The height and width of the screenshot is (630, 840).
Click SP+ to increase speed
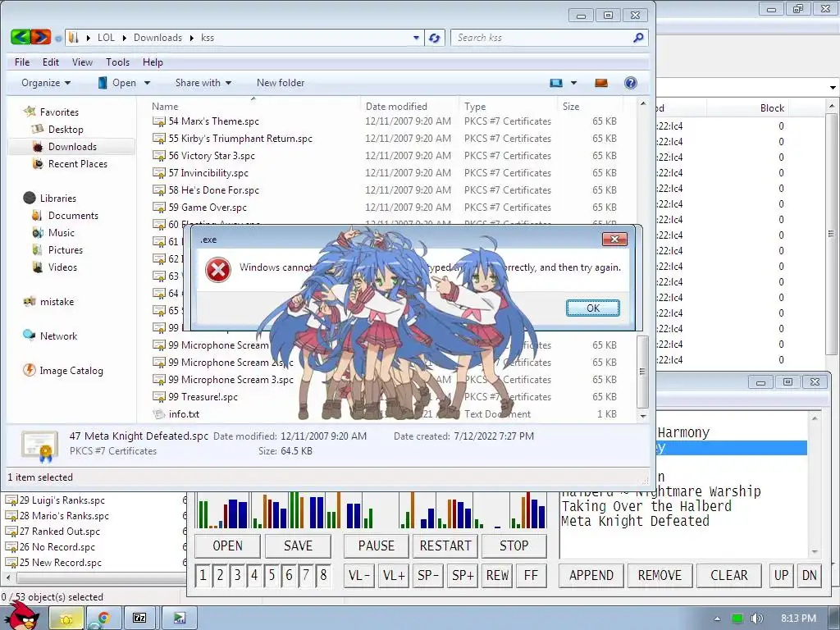coord(463,575)
